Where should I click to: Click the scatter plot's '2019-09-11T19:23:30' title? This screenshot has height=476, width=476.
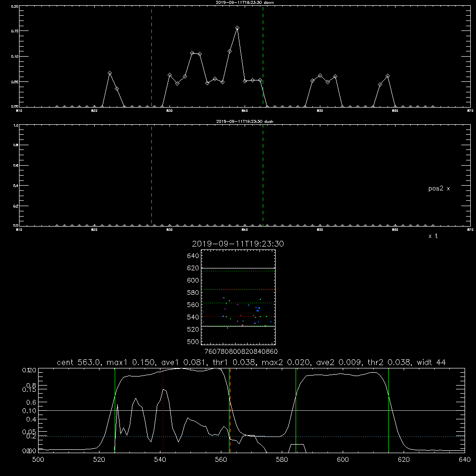click(238, 244)
